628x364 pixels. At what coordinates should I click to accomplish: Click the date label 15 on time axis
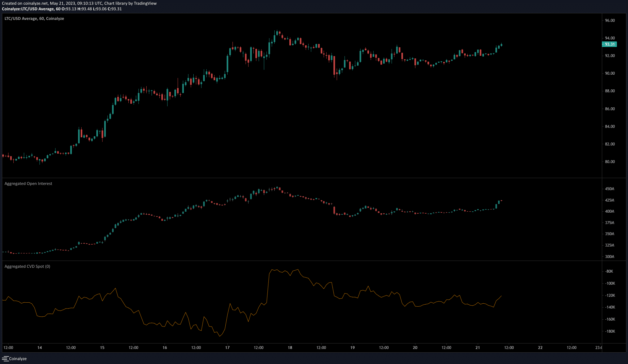(x=102, y=348)
